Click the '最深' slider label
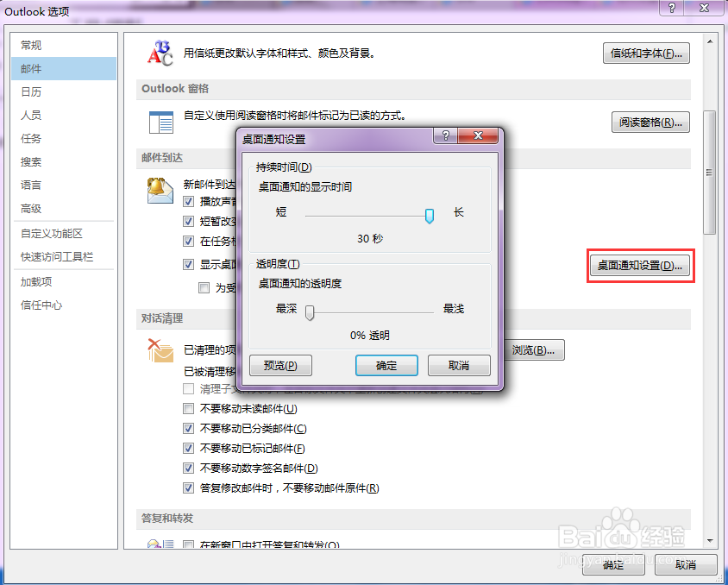Screen dimensions: 728x585 286,309
